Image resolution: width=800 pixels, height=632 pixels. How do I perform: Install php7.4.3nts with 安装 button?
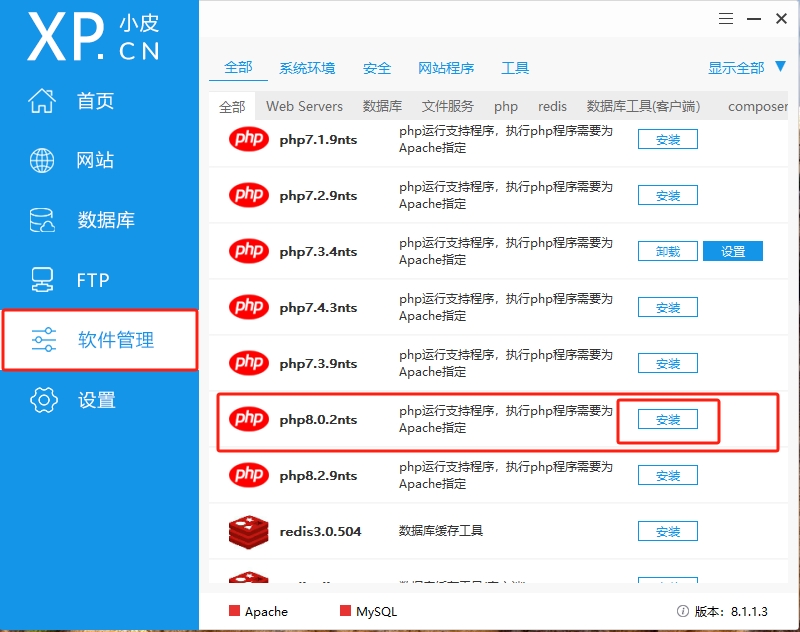click(667, 307)
